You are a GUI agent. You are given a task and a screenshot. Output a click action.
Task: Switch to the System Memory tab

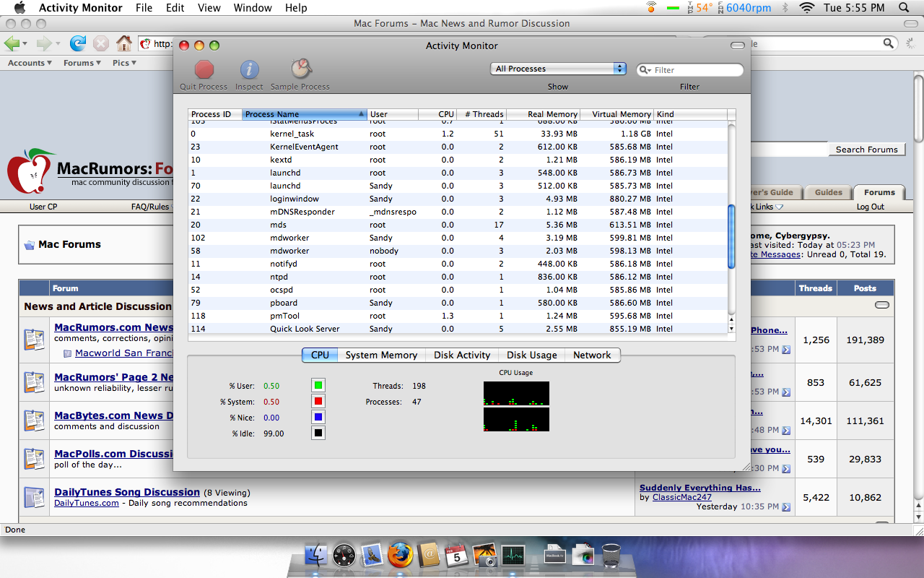coord(381,355)
